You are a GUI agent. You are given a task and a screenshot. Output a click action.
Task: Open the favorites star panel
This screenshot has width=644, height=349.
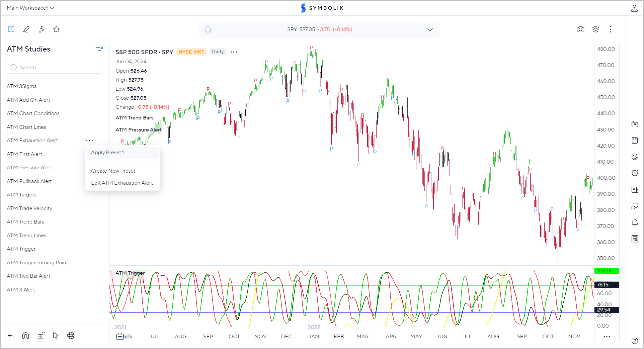57,29
